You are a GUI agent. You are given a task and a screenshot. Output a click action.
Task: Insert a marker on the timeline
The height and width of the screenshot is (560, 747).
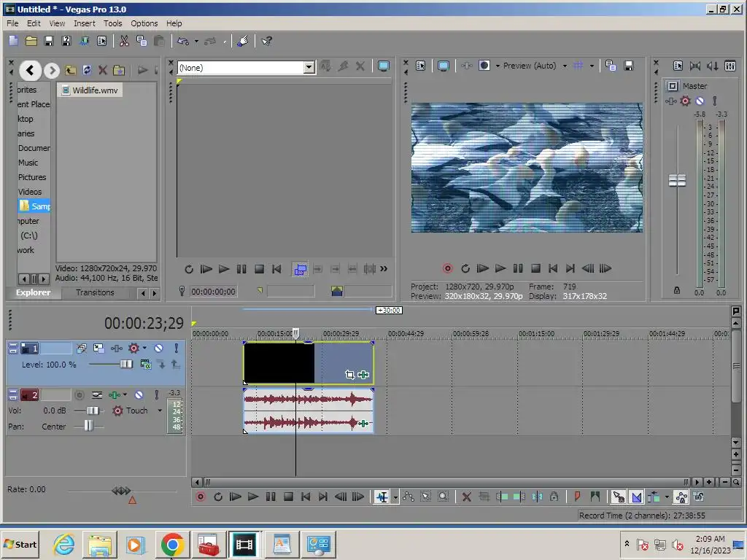click(x=578, y=497)
